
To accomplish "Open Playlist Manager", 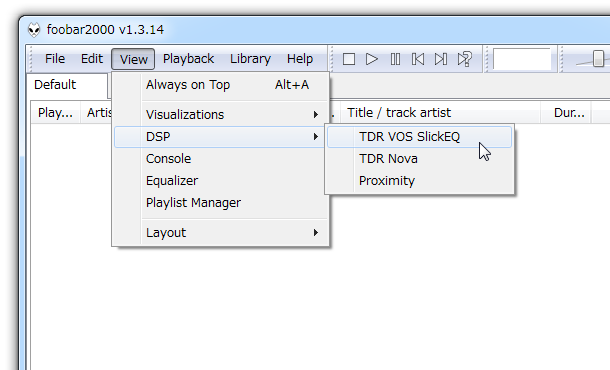I will tap(221, 203).
